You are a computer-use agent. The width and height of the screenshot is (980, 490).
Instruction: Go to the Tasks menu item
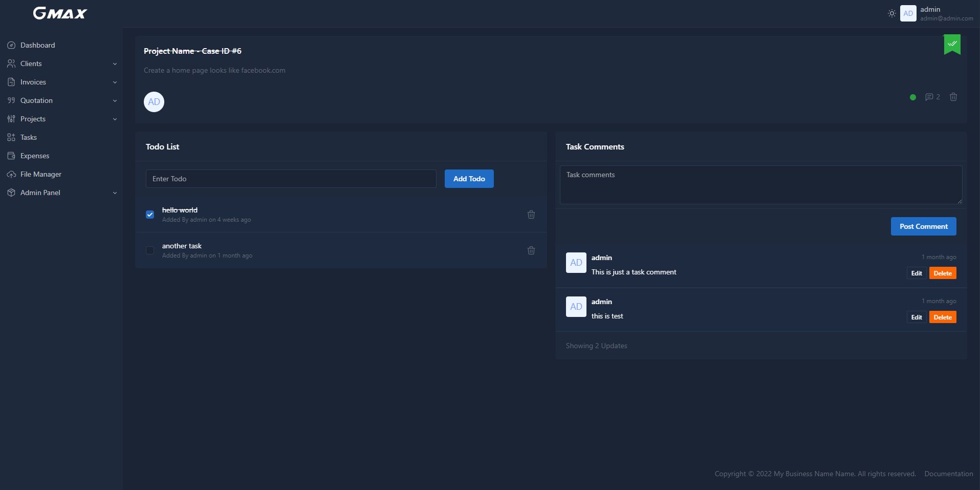(61, 137)
